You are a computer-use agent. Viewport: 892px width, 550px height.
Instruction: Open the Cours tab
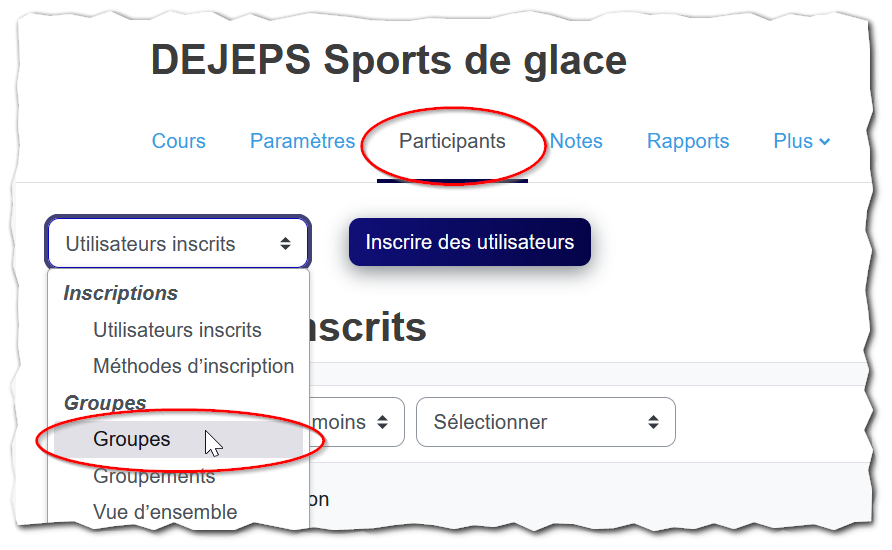click(x=178, y=141)
